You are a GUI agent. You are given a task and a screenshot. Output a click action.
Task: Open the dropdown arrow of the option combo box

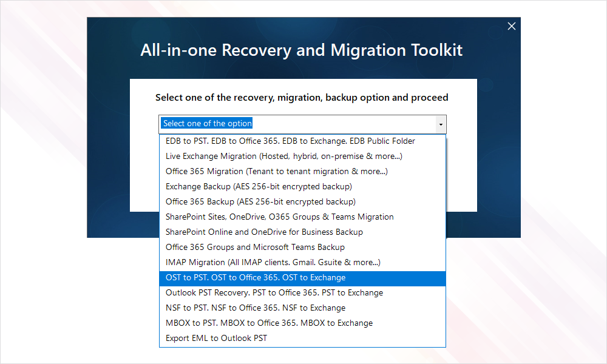pos(441,124)
